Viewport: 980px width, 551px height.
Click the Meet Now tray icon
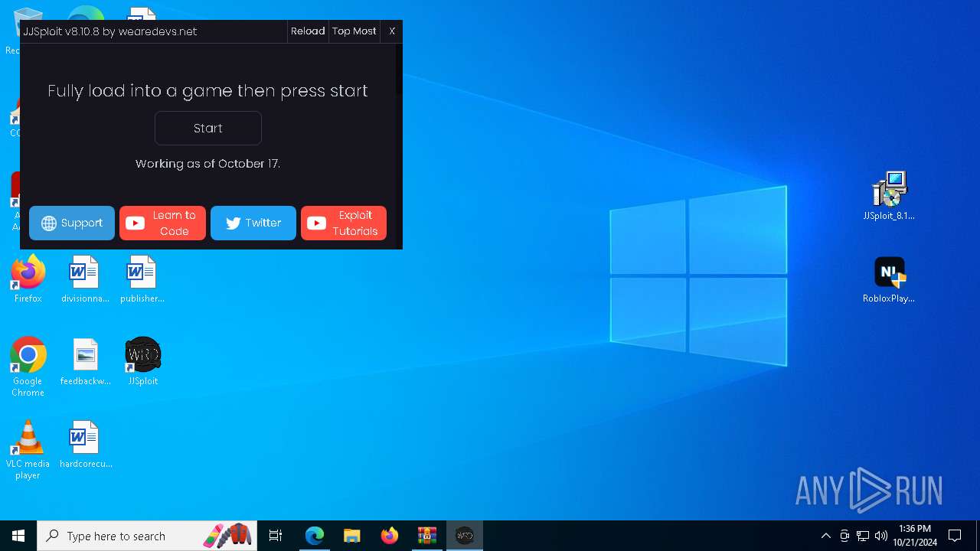(x=844, y=536)
